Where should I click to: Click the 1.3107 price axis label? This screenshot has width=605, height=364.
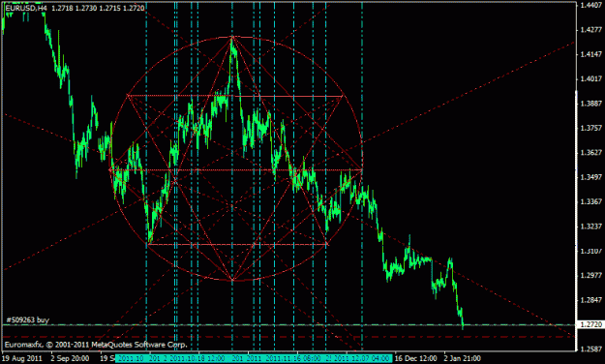point(591,251)
